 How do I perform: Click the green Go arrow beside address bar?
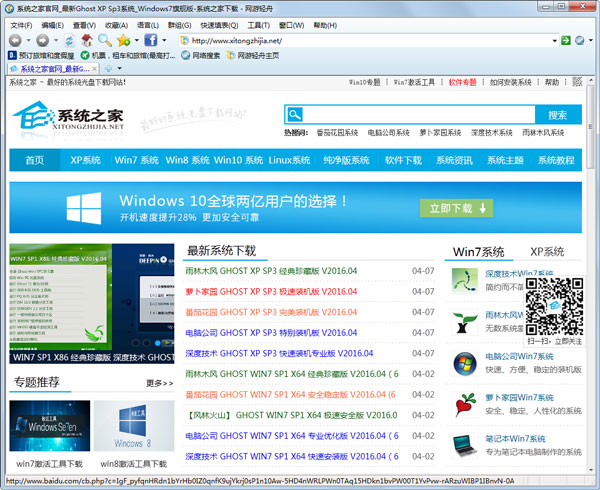pos(565,40)
